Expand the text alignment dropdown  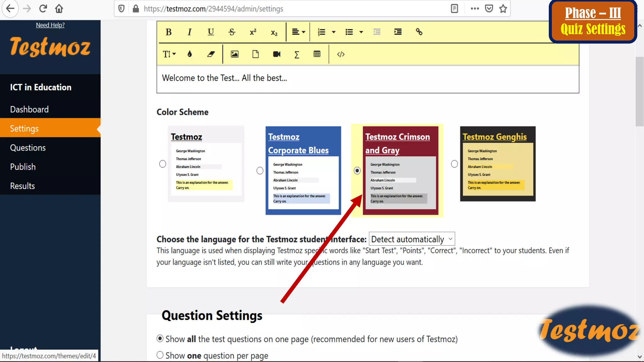[298, 32]
